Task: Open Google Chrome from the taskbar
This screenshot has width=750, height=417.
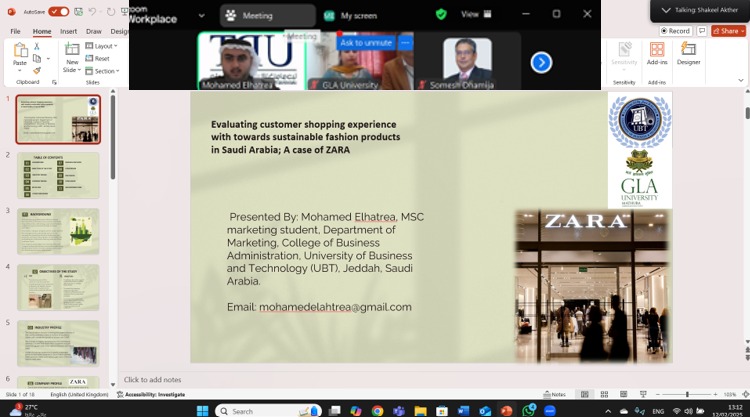Action: coord(377,411)
